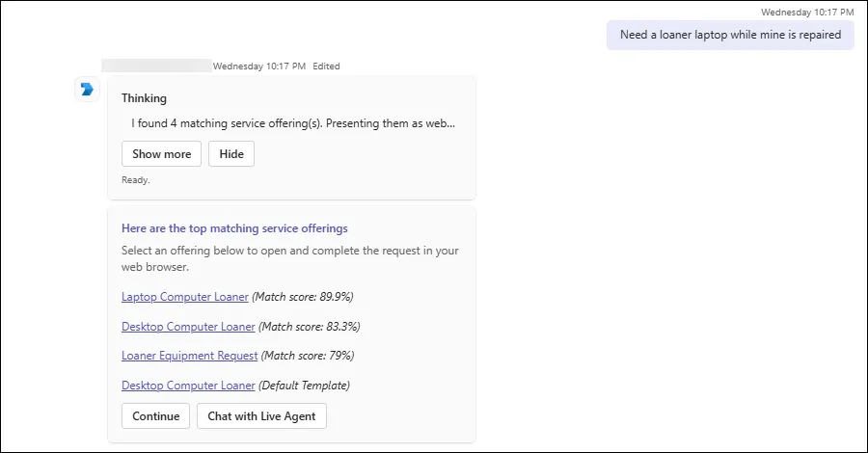Click the bot avatar icon
Screen dimensions: 868x453
click(x=87, y=89)
